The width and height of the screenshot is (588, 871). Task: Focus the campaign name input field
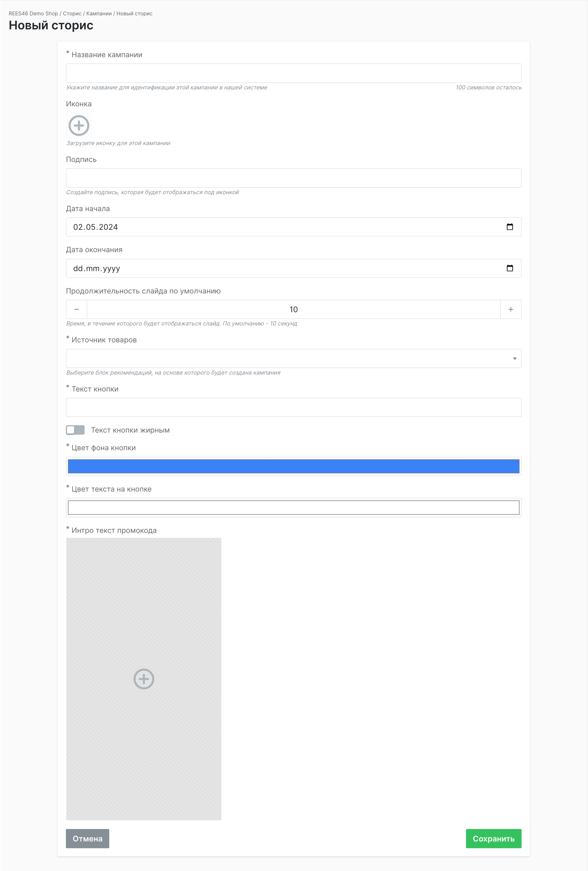click(x=293, y=73)
